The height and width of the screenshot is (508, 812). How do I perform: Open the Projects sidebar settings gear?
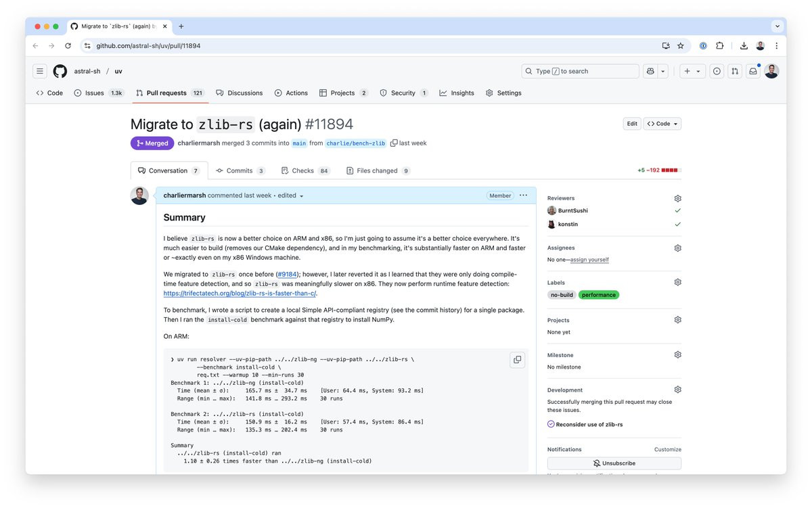coord(677,320)
